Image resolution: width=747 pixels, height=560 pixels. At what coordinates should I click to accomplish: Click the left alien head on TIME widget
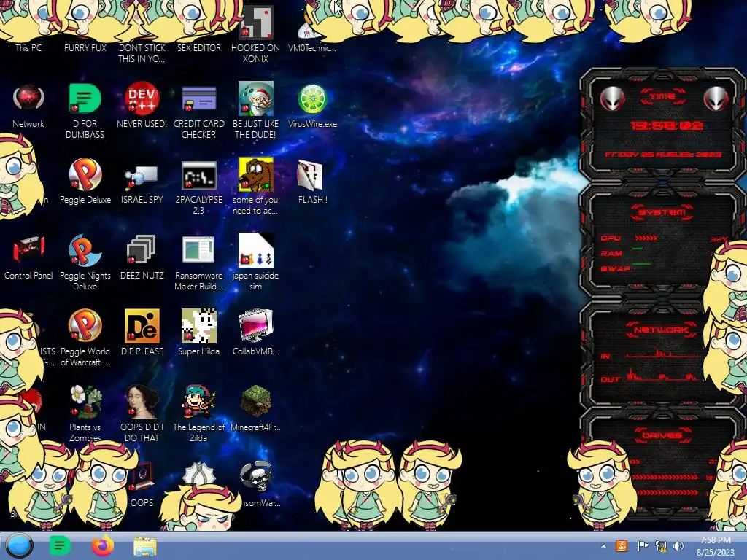coord(612,98)
